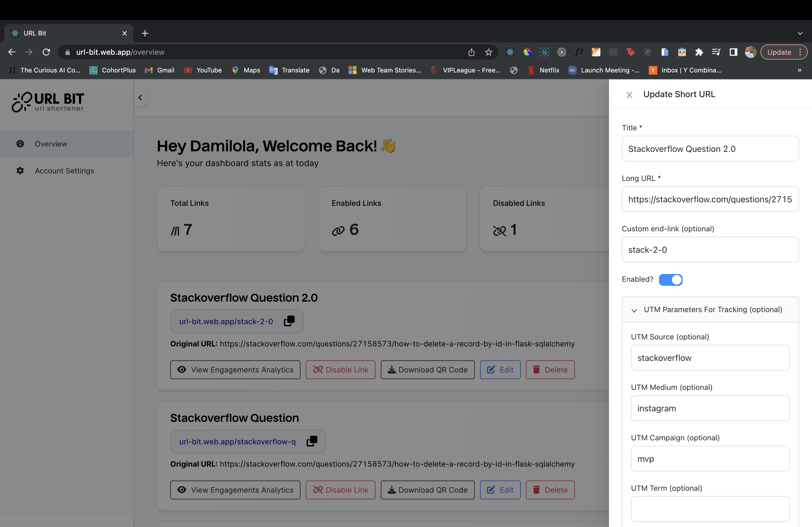Open the hidden bookmarks overflow chevron

pos(799,70)
